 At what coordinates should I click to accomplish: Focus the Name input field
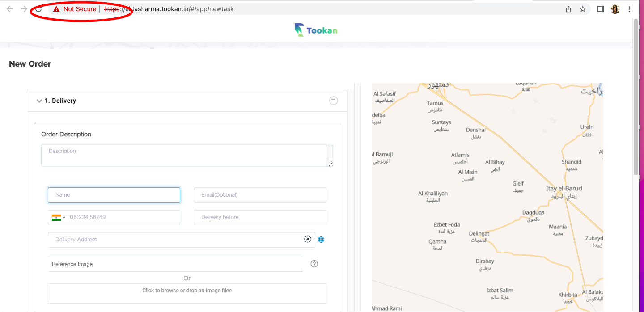(114, 195)
